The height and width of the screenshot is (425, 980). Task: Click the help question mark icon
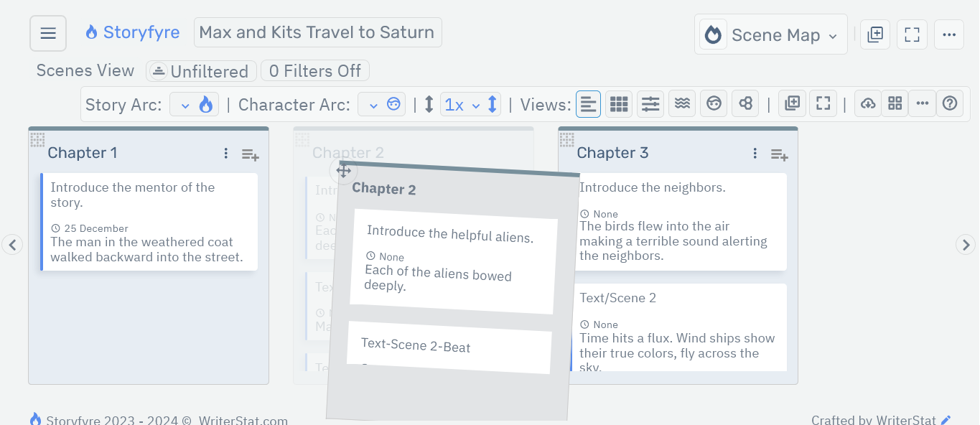[950, 103]
